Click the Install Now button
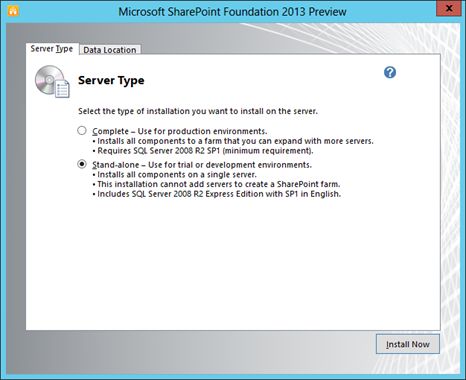Viewport: 466px width, 380px height. (408, 344)
